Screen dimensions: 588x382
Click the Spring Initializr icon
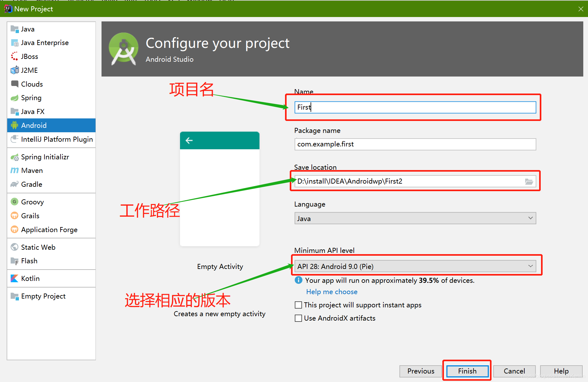point(15,157)
